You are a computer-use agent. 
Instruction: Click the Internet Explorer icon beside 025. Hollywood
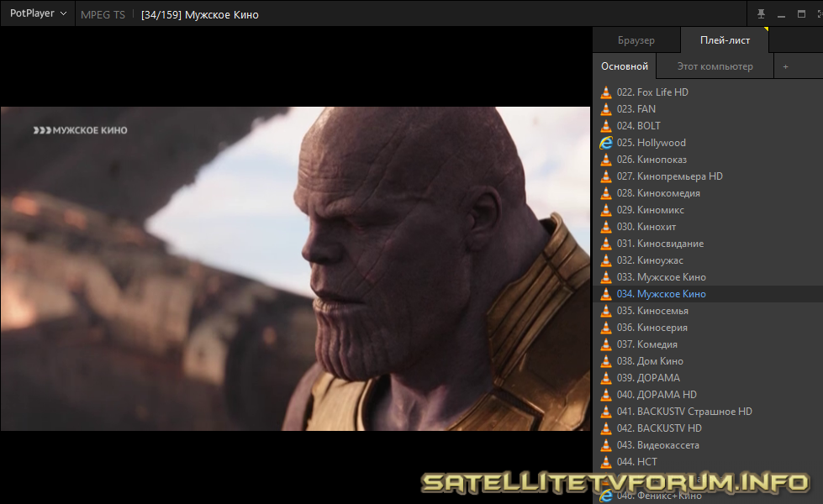606,143
